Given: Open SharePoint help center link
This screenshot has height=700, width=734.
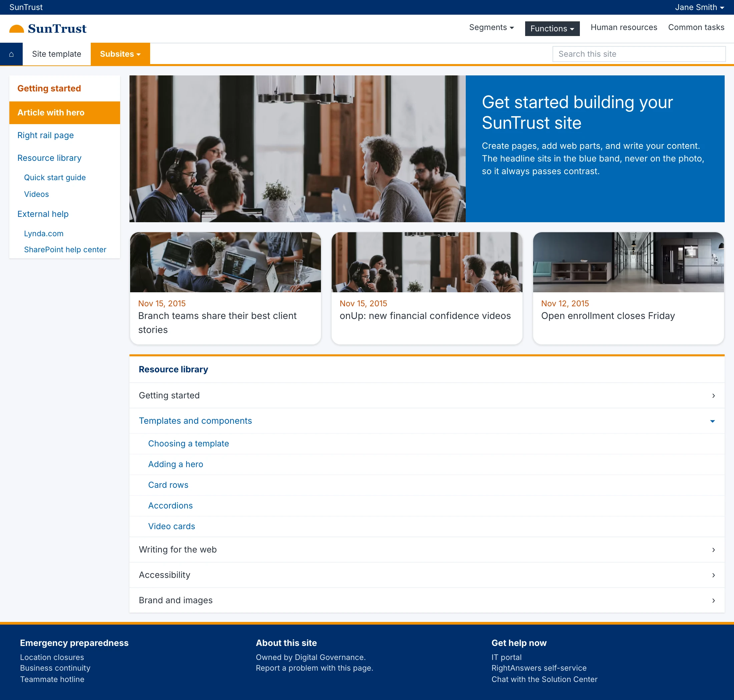Looking at the screenshot, I should (65, 250).
